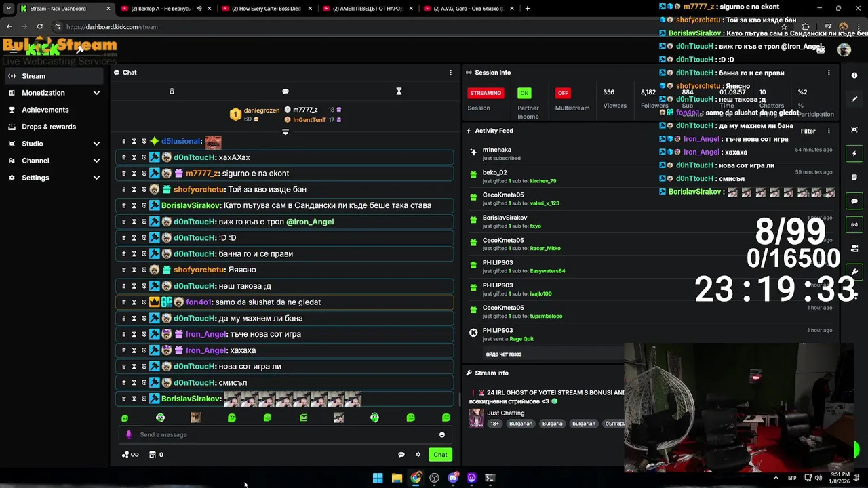Show hidden system tray icons chevron

tap(776, 478)
